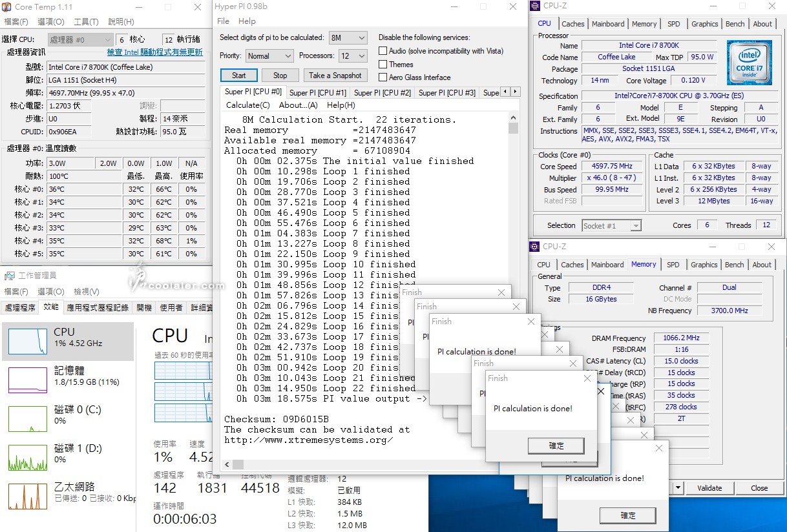Screen dimensions: 787x532
Task: Click the Intel Core i7 inside logo
Action: [749, 63]
